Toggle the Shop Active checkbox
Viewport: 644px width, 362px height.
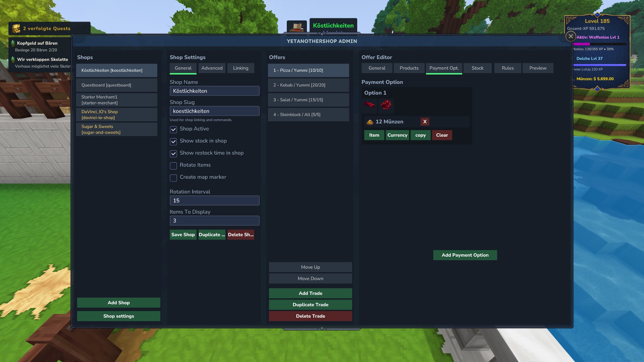pos(173,129)
